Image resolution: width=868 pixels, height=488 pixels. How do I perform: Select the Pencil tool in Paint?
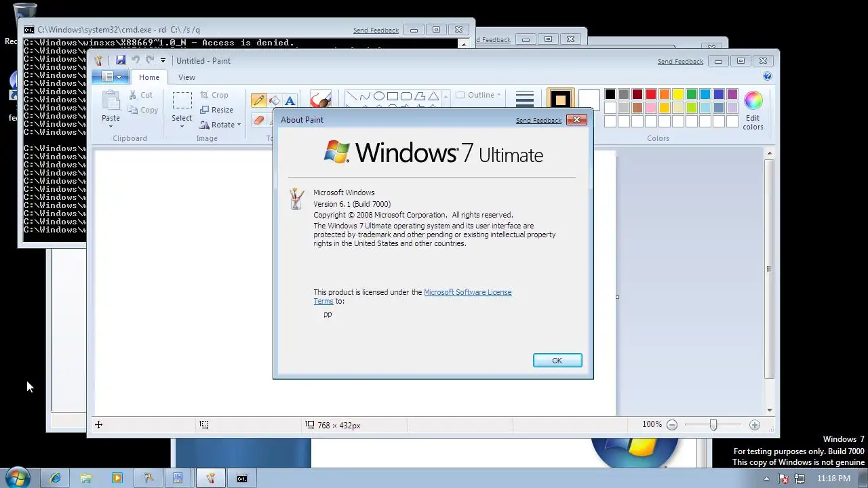tap(258, 100)
